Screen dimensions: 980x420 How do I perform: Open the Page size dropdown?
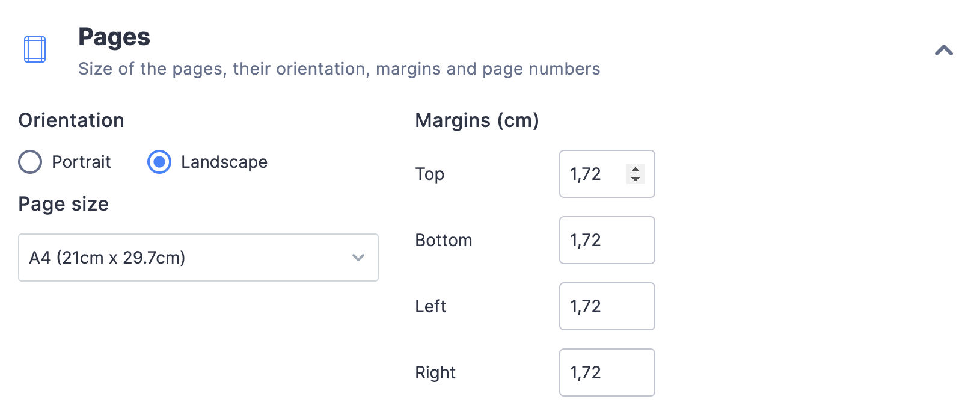click(198, 258)
